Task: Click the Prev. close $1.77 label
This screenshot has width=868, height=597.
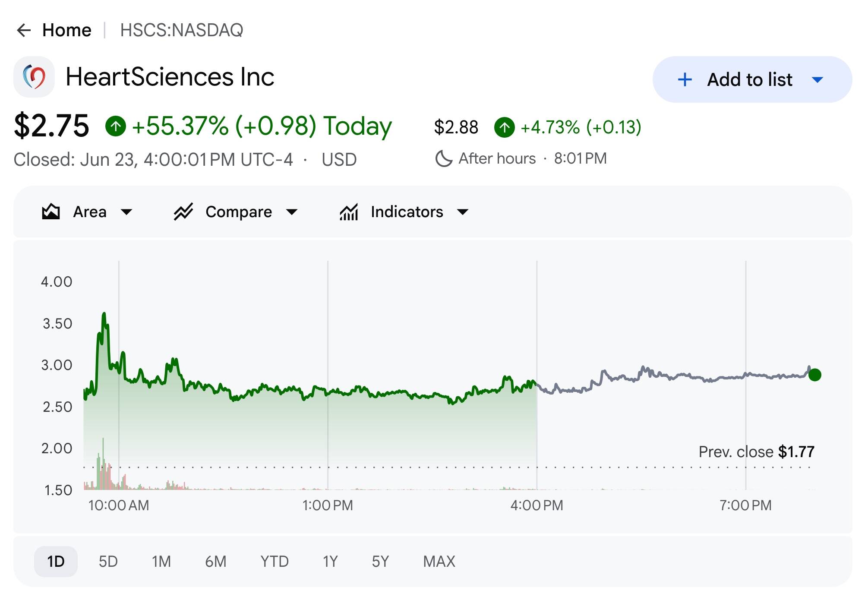Action: pos(757,452)
